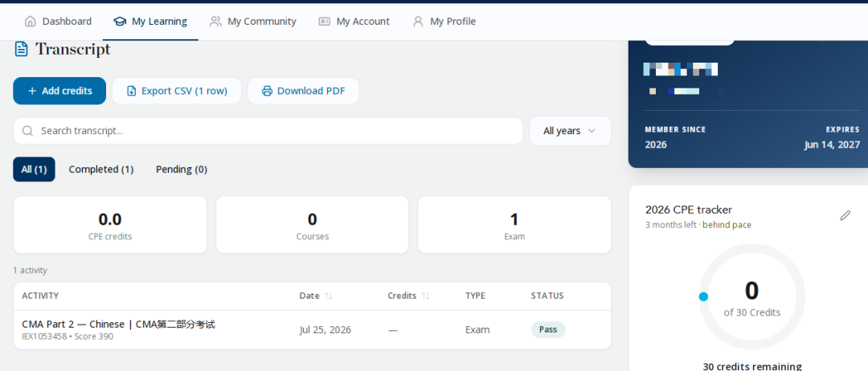The image size is (868, 371).
Task: Click IEX1053458 • Score 390 text
Action: point(68,336)
